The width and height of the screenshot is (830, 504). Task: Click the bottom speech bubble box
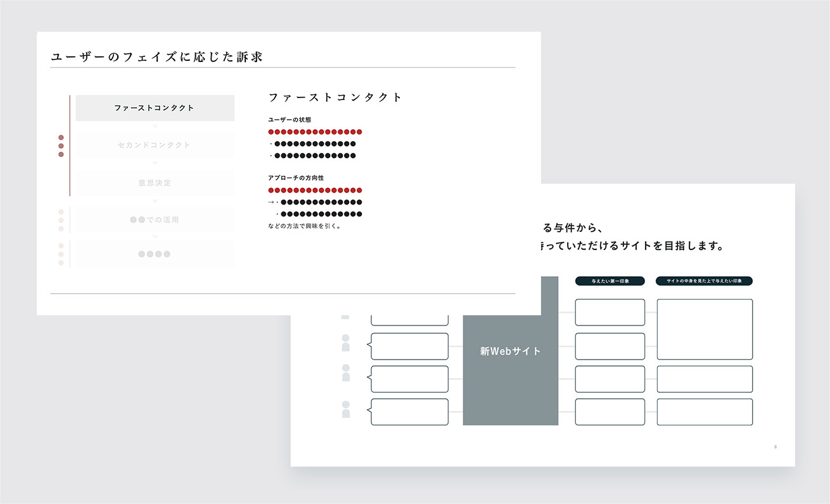410,412
